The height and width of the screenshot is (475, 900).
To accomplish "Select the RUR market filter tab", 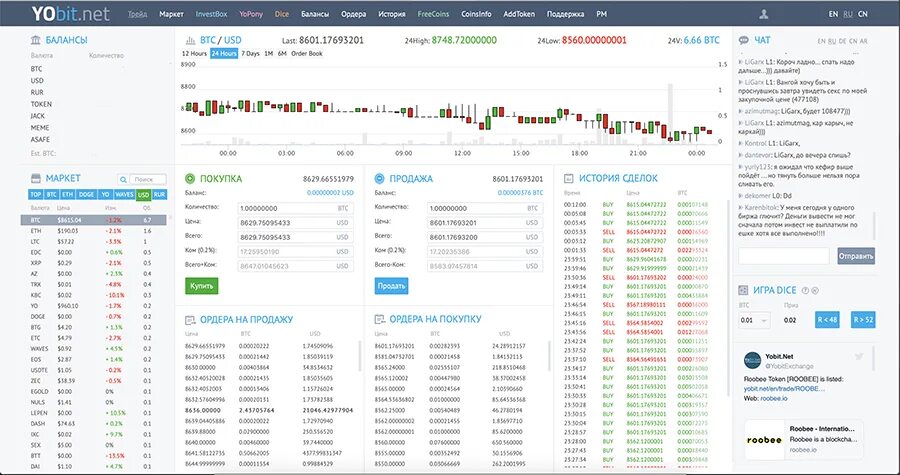I will coord(159,194).
